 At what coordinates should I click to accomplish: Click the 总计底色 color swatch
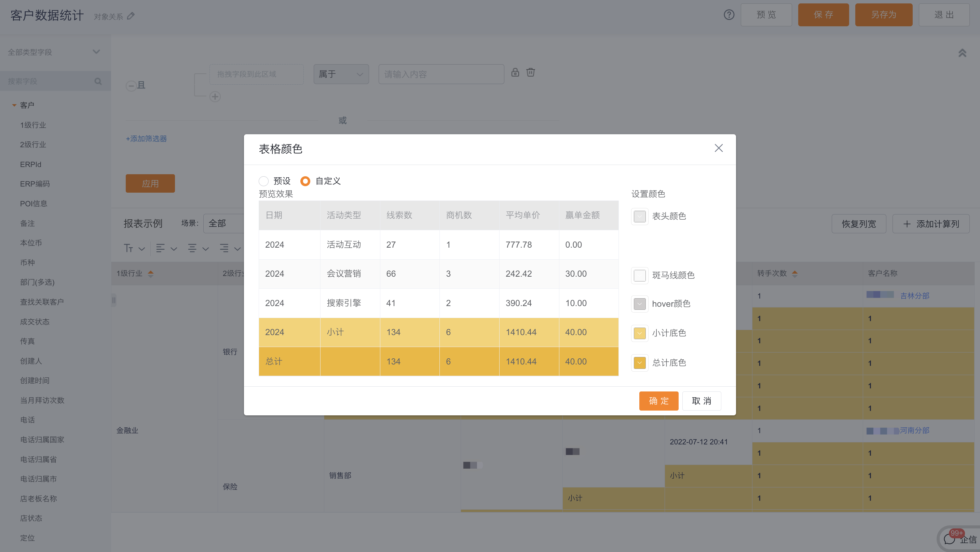coord(640,362)
